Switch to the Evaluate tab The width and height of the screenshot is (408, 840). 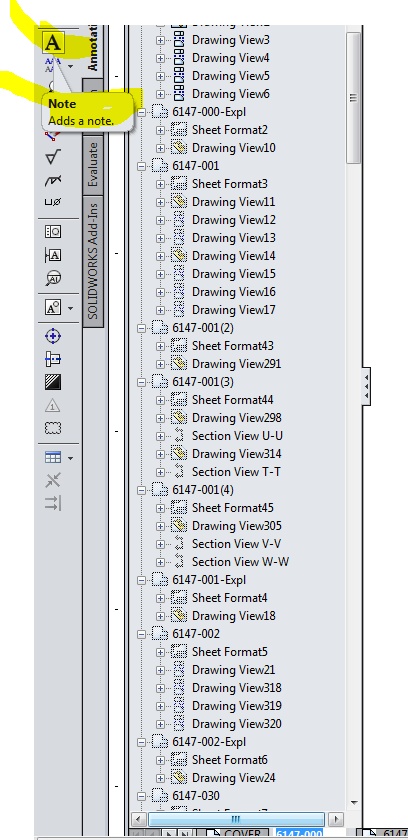tap(93, 164)
